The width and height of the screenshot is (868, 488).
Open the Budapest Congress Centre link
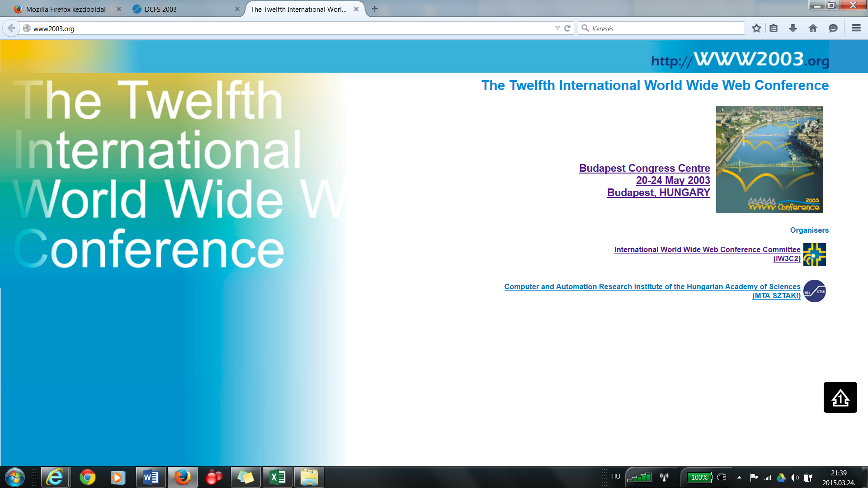[644, 168]
